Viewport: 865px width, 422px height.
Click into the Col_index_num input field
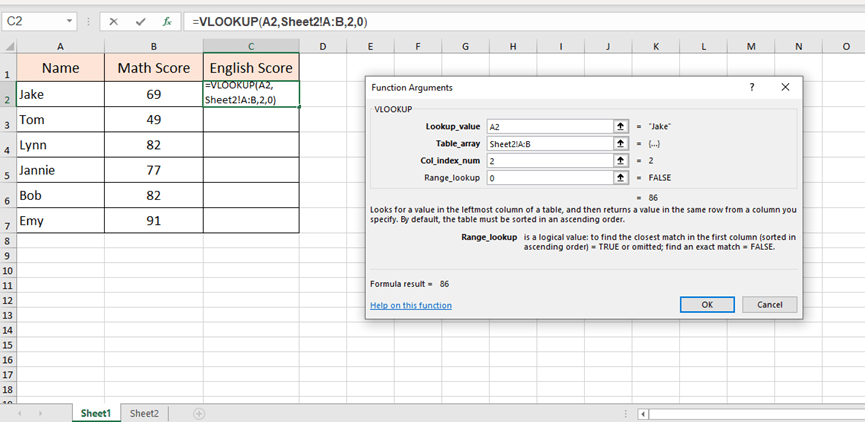tap(550, 161)
